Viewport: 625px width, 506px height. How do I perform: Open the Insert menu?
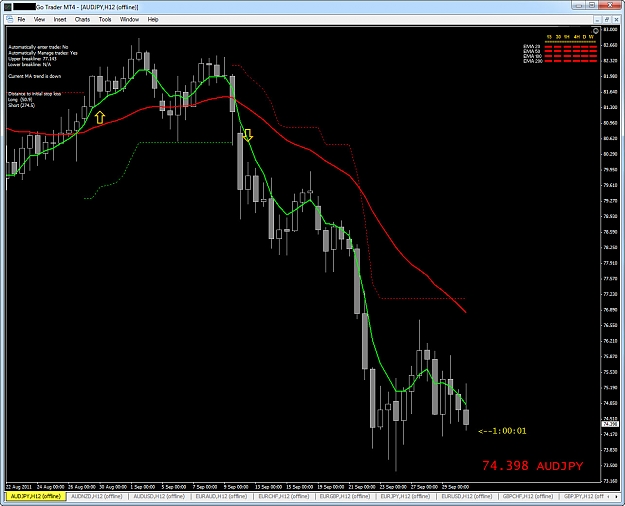[60, 19]
